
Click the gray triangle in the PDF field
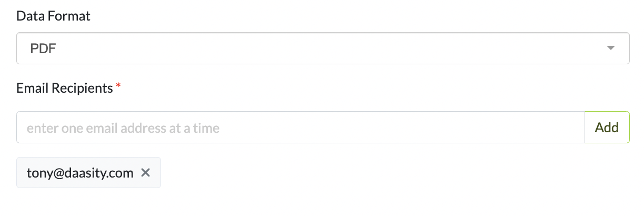tap(610, 48)
